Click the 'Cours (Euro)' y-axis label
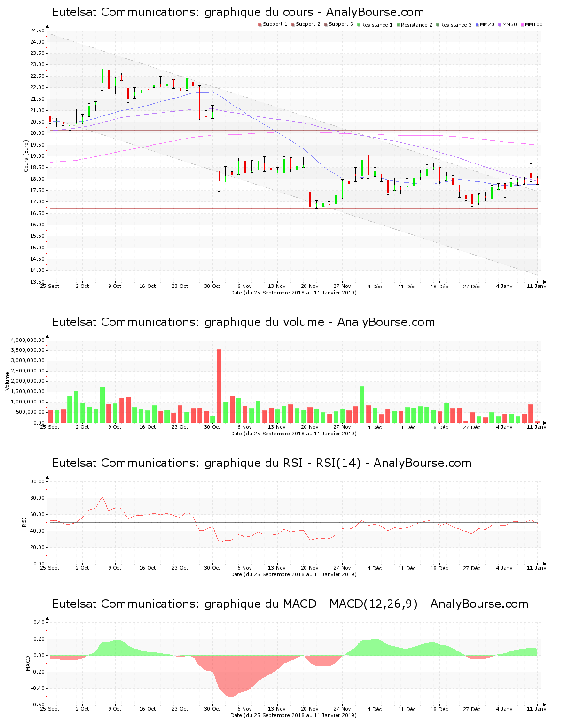Screen dimensions: 564x728 coord(26,156)
